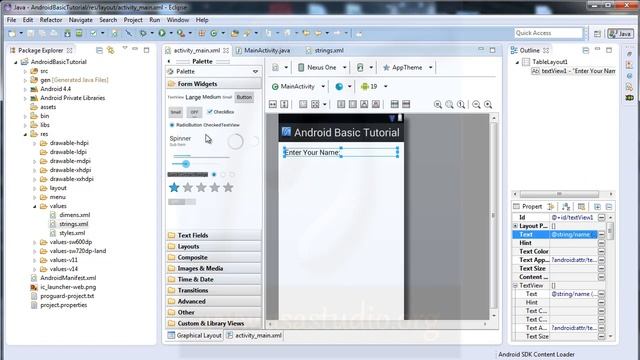Toggle fill height layout icon

[284, 104]
